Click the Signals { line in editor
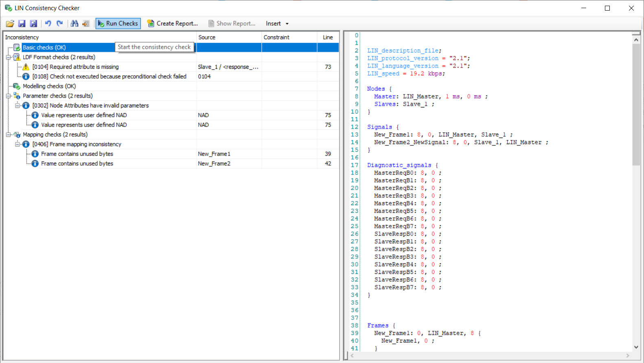This screenshot has width=644, height=363. tap(383, 127)
